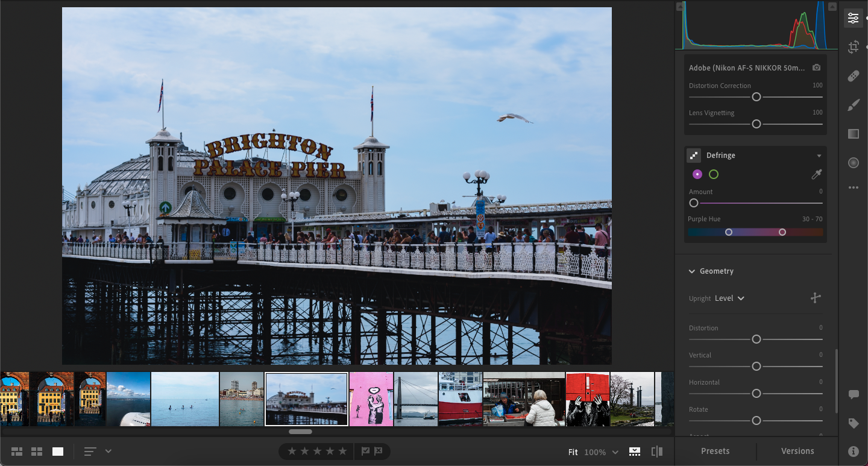Set the photo rating to five stars
868x466 pixels.
[x=342, y=451]
